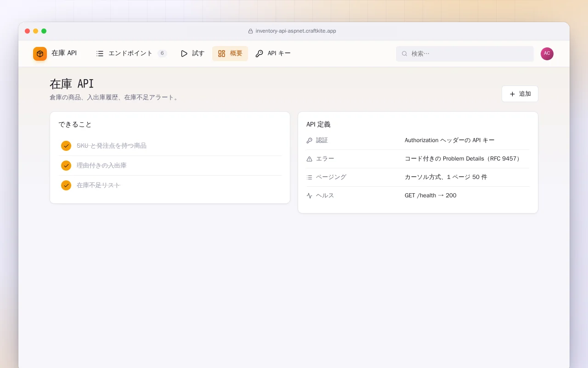The image size is (588, 368).
Task: Click the list icon beside エンドポイント
Action: coord(100,53)
